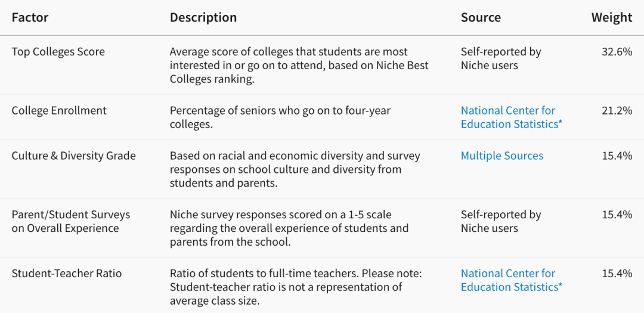This screenshot has width=644, height=313.
Task: Open NCES link in College Enrollment row
Action: tap(511, 117)
